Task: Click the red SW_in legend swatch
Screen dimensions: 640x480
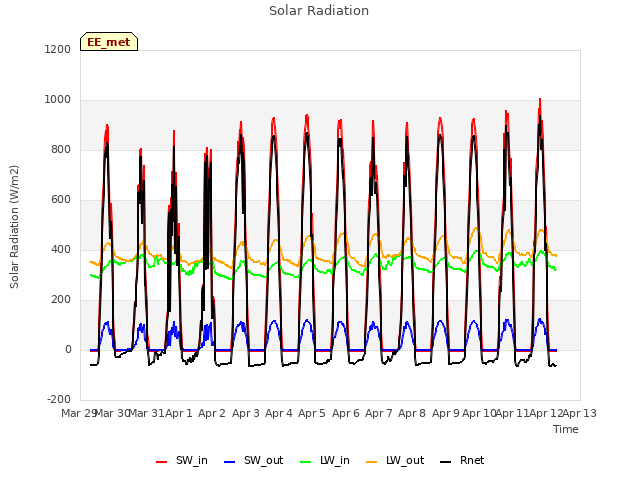Action: [x=162, y=462]
